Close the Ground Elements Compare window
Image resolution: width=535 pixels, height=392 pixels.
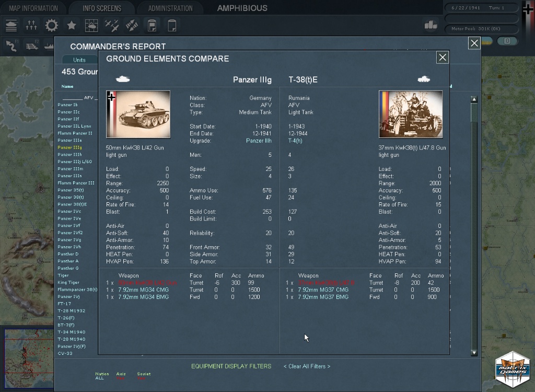pyautogui.click(x=442, y=57)
